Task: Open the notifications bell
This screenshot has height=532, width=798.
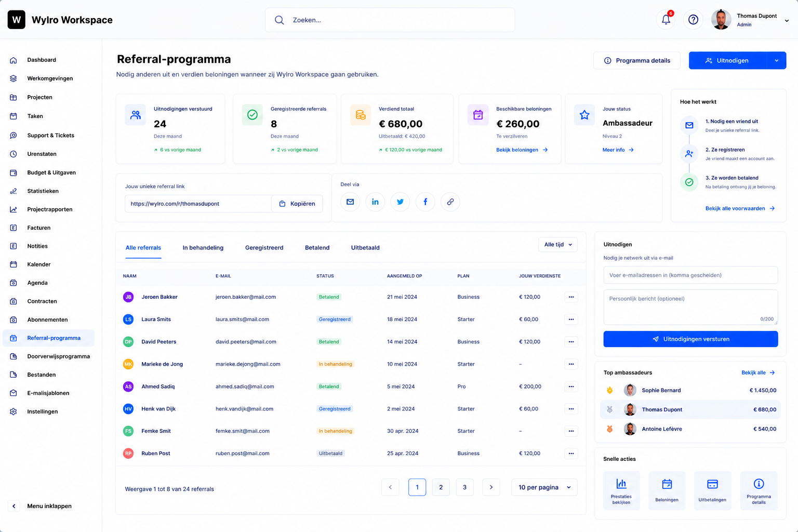Action: pos(666,20)
